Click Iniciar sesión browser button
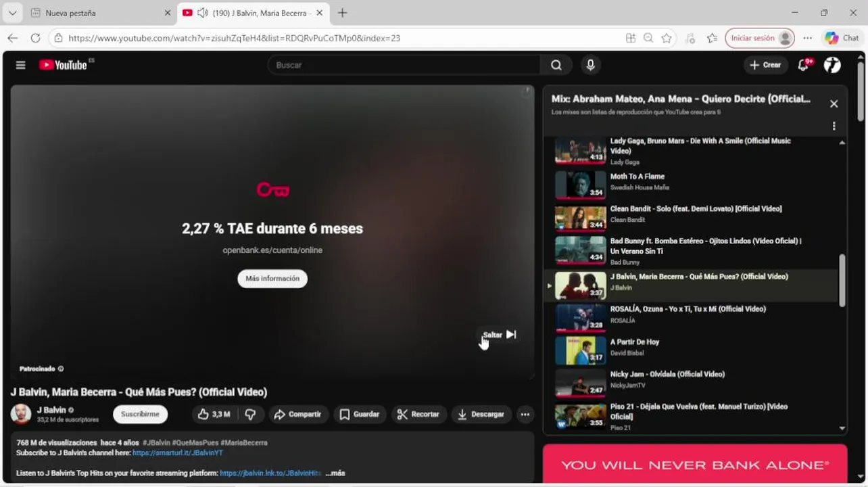Viewport: 868px width, 487px height. (759, 38)
